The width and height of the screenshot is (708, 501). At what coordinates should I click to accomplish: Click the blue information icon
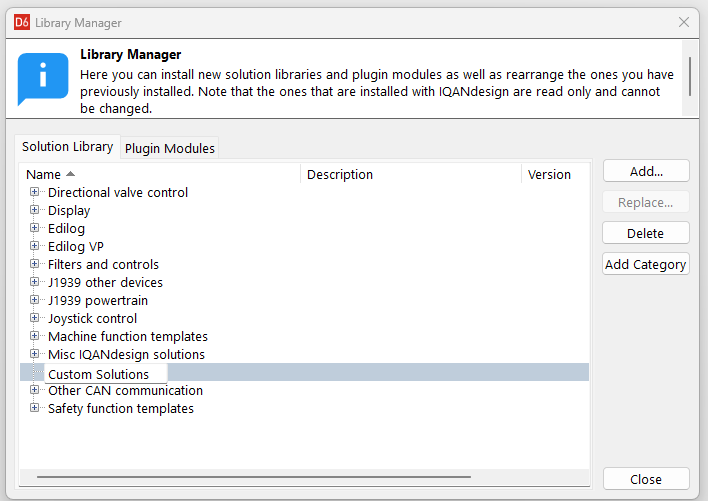click(x=43, y=79)
